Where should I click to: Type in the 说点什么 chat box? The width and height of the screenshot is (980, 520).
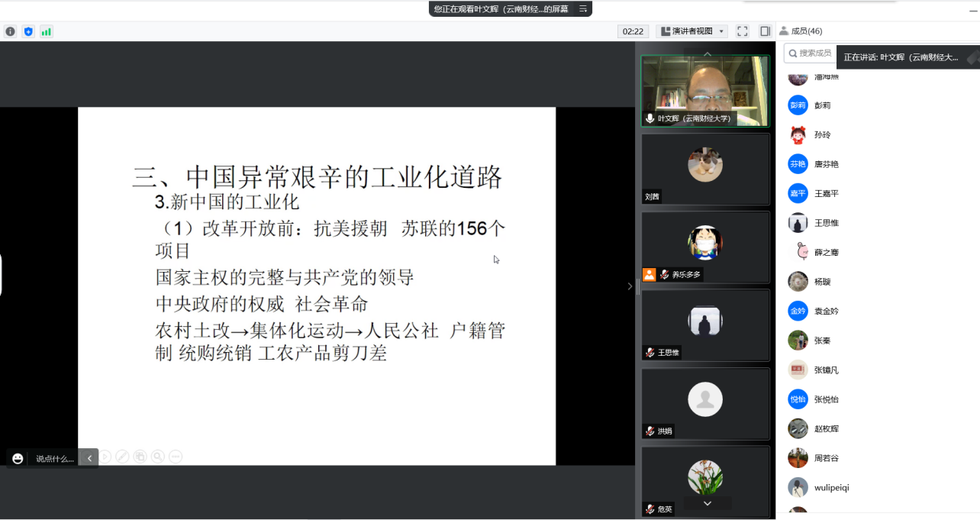(55, 458)
